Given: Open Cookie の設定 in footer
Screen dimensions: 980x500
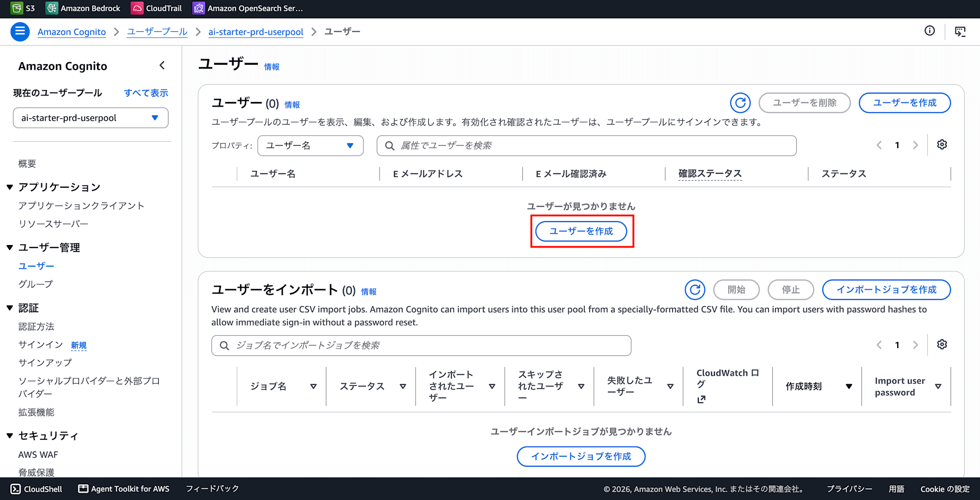Looking at the screenshot, I should [x=945, y=489].
